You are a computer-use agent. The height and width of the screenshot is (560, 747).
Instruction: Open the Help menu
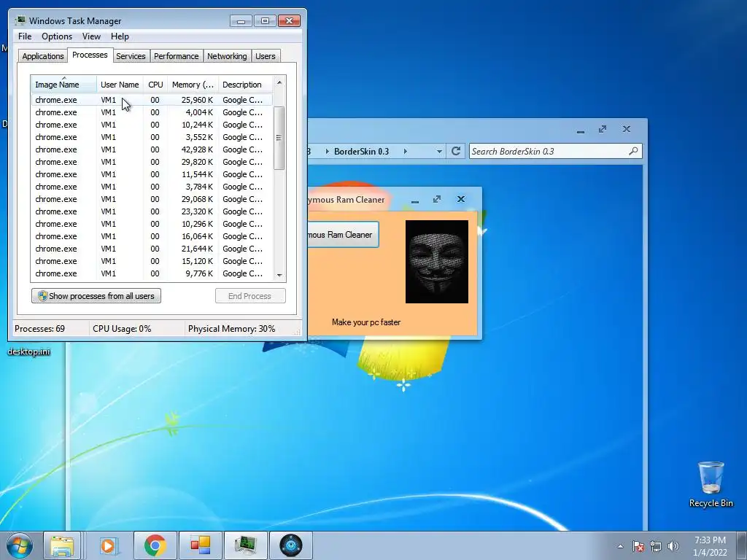[x=120, y=36]
